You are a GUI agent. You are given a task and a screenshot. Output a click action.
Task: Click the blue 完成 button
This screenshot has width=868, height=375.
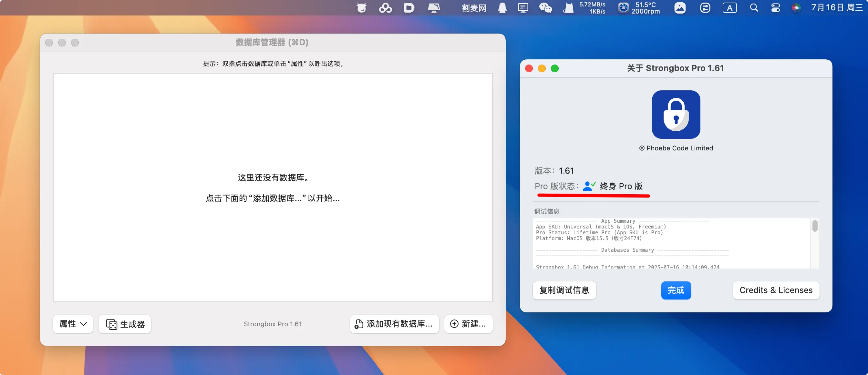(x=676, y=290)
